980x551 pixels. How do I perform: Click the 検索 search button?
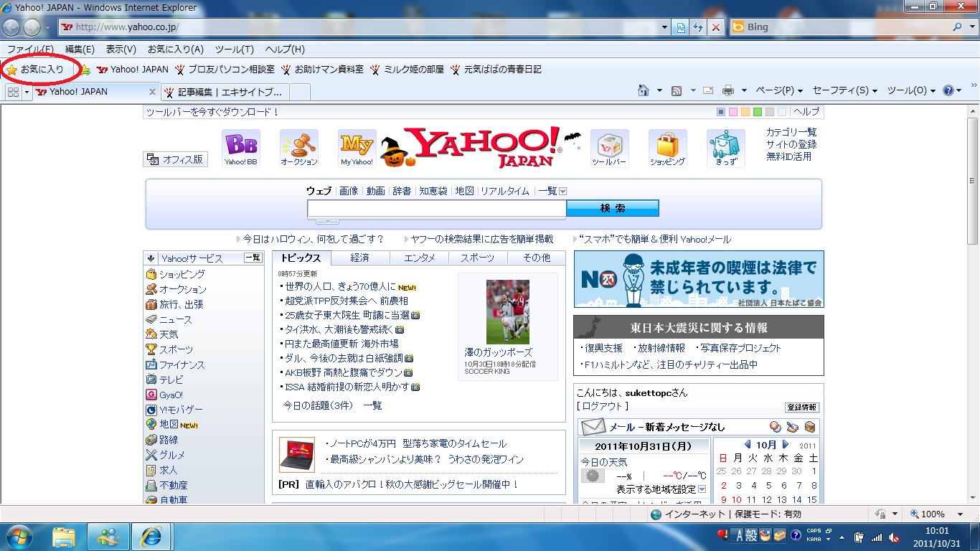tap(613, 208)
